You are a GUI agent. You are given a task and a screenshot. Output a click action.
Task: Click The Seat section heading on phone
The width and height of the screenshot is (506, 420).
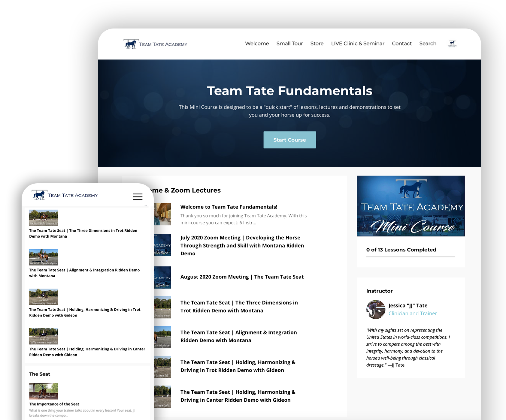tap(40, 374)
